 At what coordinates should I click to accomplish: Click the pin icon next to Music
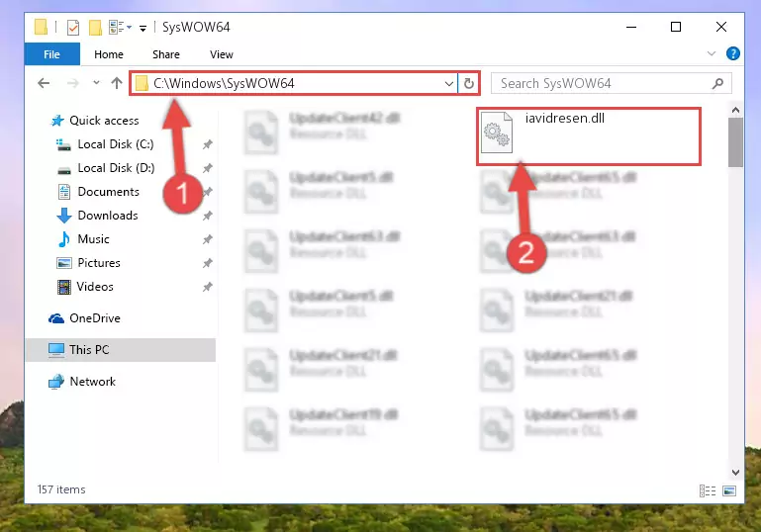(x=207, y=239)
